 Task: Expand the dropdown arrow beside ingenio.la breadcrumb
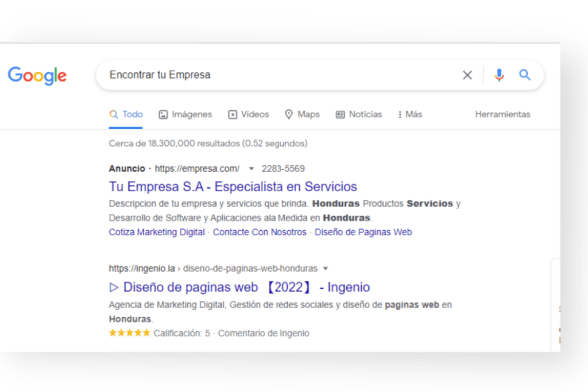click(x=326, y=268)
